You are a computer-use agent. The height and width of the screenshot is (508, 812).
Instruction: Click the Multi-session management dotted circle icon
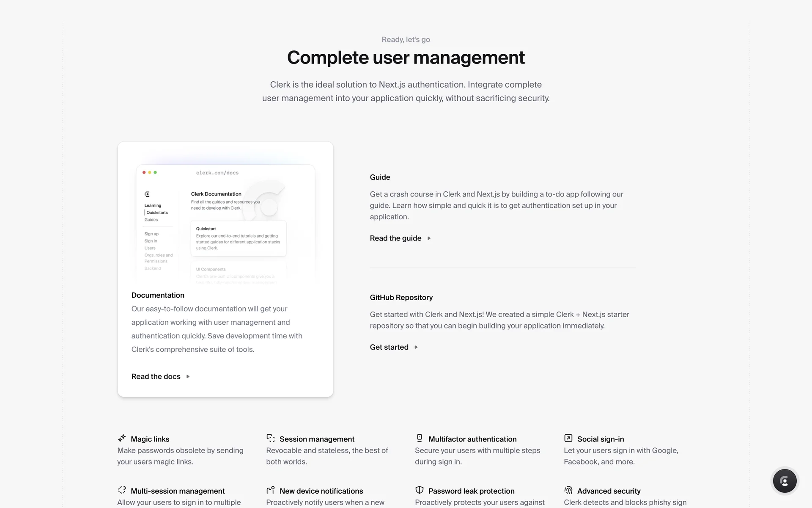point(122,490)
